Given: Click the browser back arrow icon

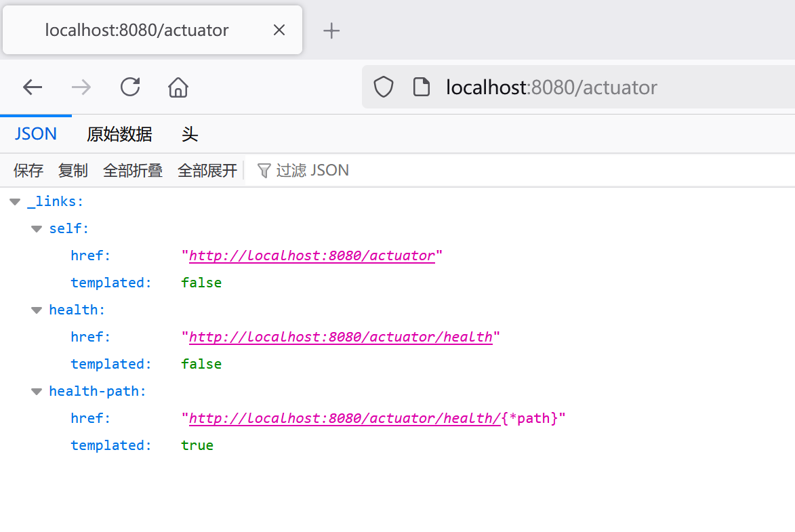Looking at the screenshot, I should pyautogui.click(x=32, y=87).
